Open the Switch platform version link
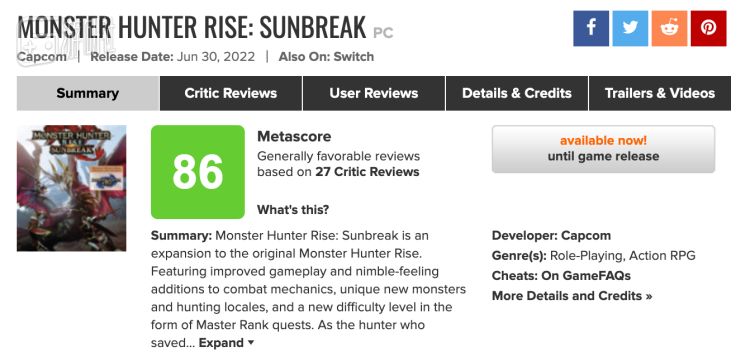The width and height of the screenshot is (750, 361). 353,57
